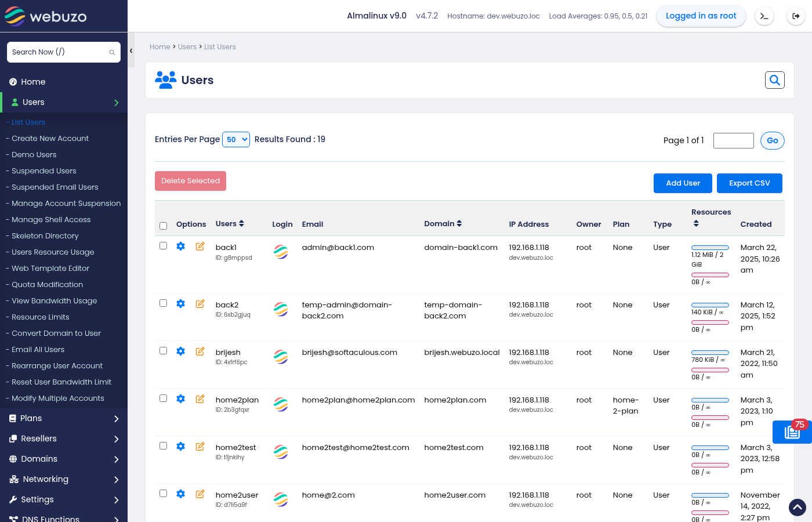
Task: Open settings gear for user back1
Action: [x=180, y=246]
